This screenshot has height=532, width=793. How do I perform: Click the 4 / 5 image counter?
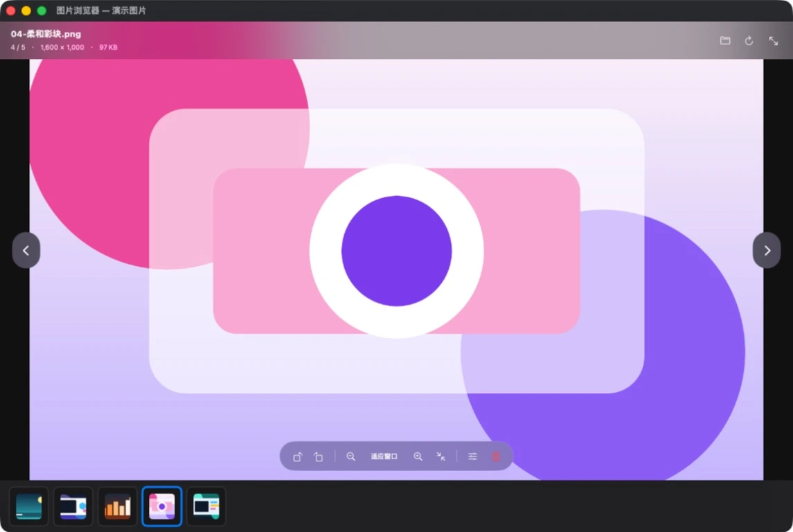click(x=18, y=47)
